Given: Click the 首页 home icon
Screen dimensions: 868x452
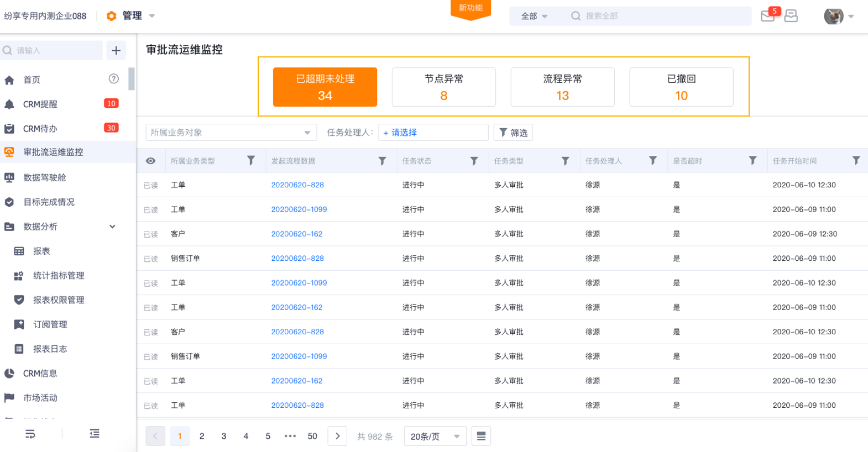Looking at the screenshot, I should (9, 80).
